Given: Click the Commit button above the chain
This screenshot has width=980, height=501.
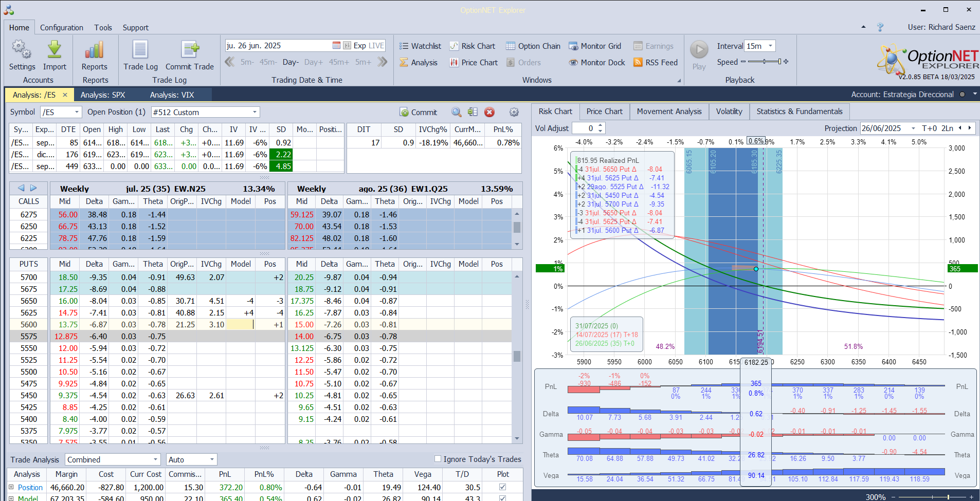Looking at the screenshot, I should coord(419,112).
